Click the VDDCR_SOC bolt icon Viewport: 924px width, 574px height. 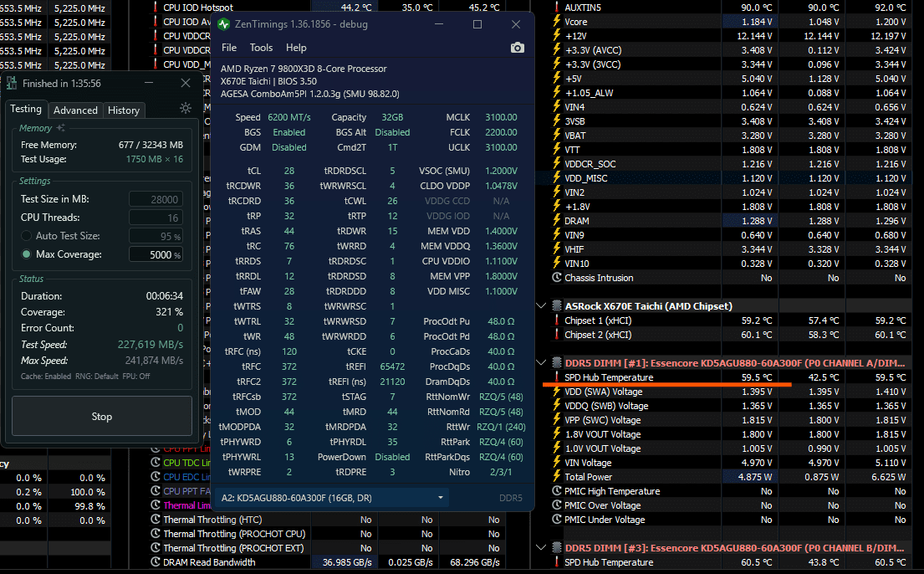(556, 164)
